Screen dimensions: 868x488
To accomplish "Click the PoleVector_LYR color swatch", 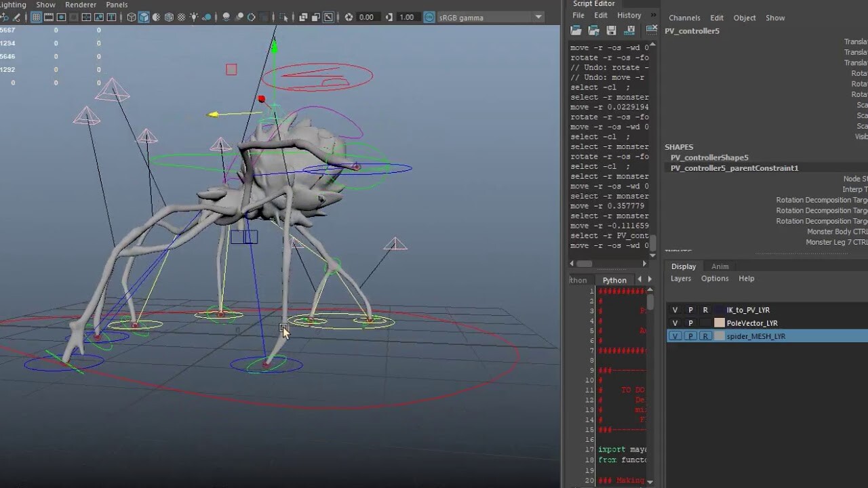I will point(719,323).
